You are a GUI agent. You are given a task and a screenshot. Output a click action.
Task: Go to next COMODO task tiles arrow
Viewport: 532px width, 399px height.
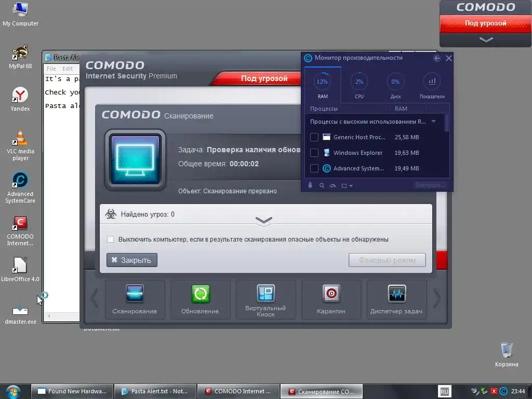click(x=437, y=299)
